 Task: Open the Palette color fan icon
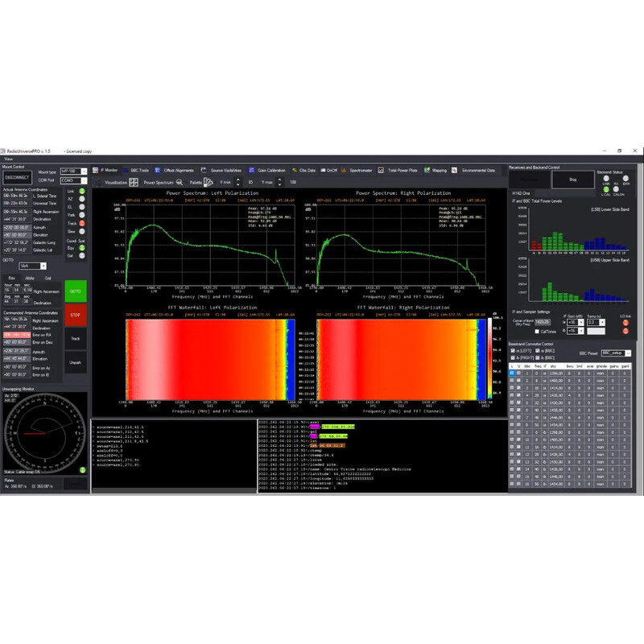coord(208,182)
